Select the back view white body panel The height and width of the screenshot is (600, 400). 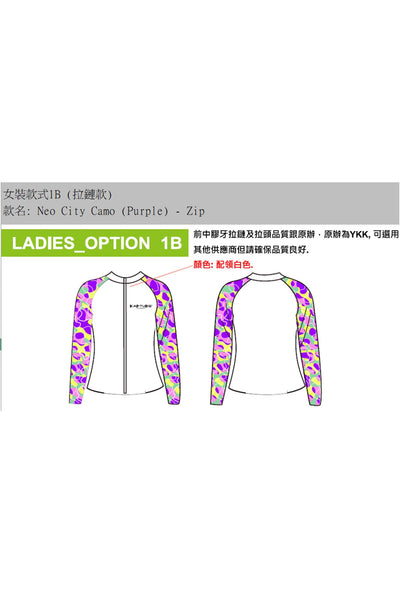tap(266, 337)
